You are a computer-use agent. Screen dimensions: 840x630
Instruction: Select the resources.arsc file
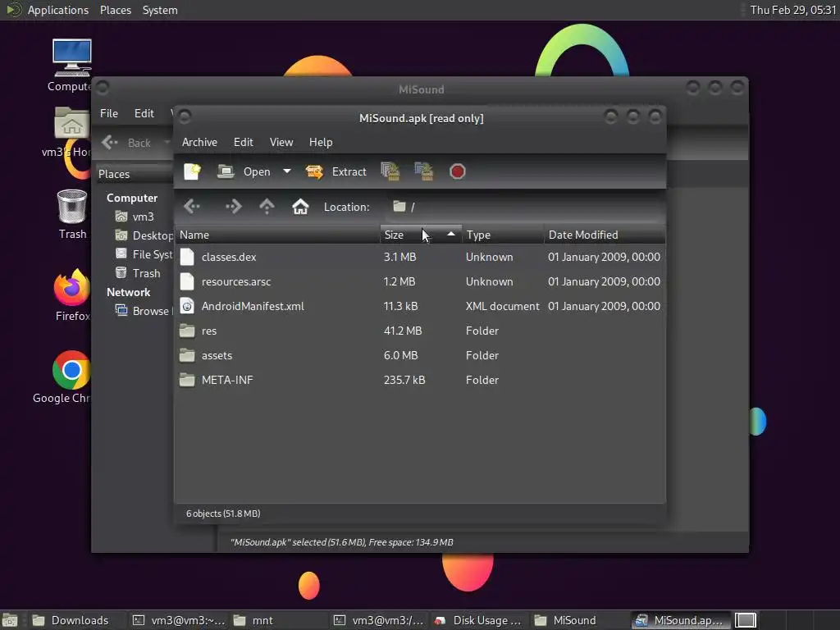(x=421, y=282)
